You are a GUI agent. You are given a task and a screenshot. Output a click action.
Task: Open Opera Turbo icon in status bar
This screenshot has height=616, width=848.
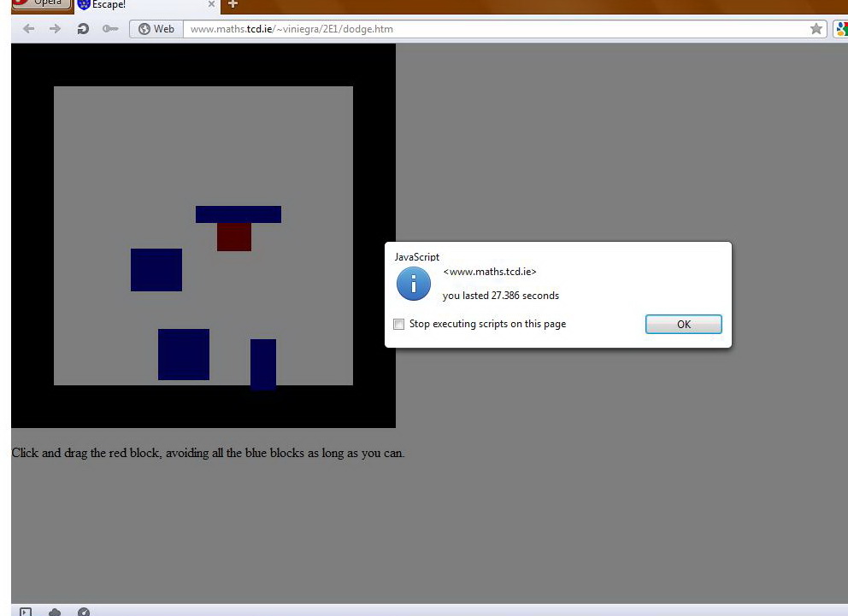coord(84,612)
